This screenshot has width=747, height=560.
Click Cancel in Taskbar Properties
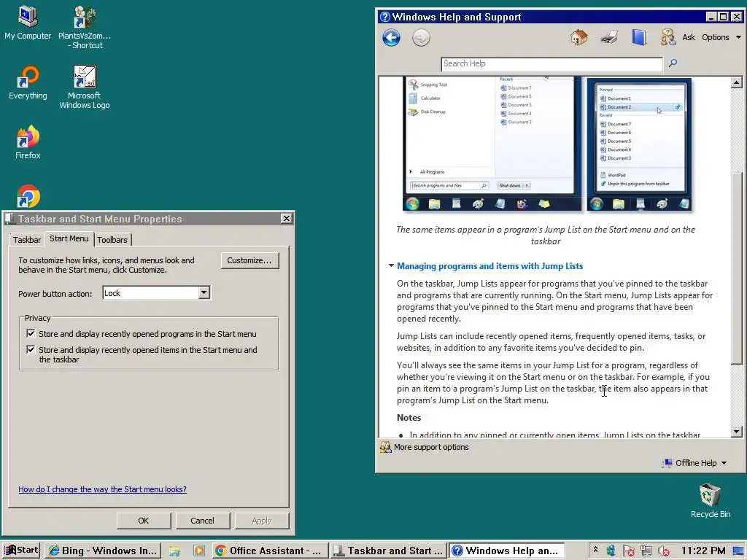click(203, 521)
